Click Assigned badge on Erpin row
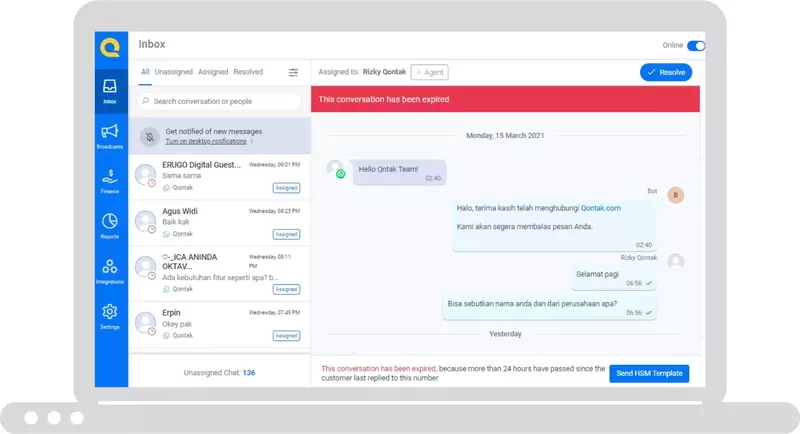The height and width of the screenshot is (434, 800). pyautogui.click(x=286, y=336)
